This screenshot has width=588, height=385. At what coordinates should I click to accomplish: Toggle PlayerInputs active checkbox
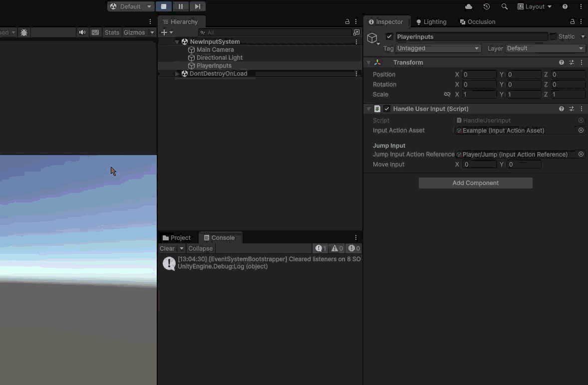click(x=389, y=36)
